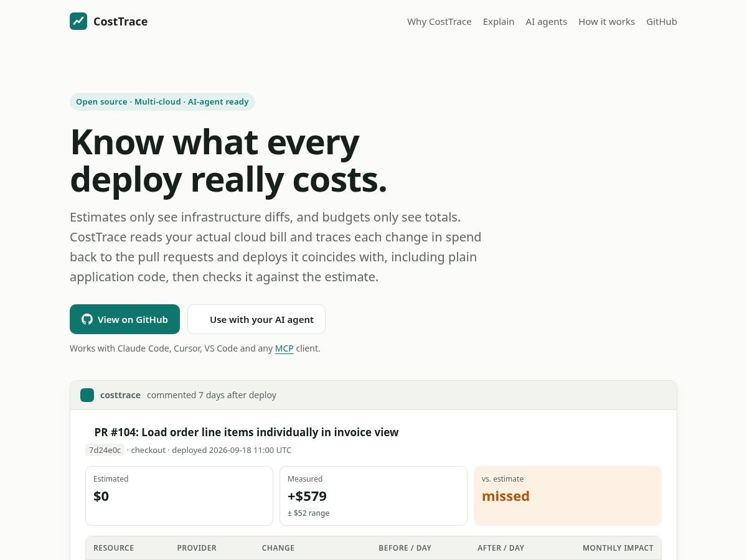747x560 pixels.
Task: Click the PROVIDER column header
Action: tap(197, 548)
